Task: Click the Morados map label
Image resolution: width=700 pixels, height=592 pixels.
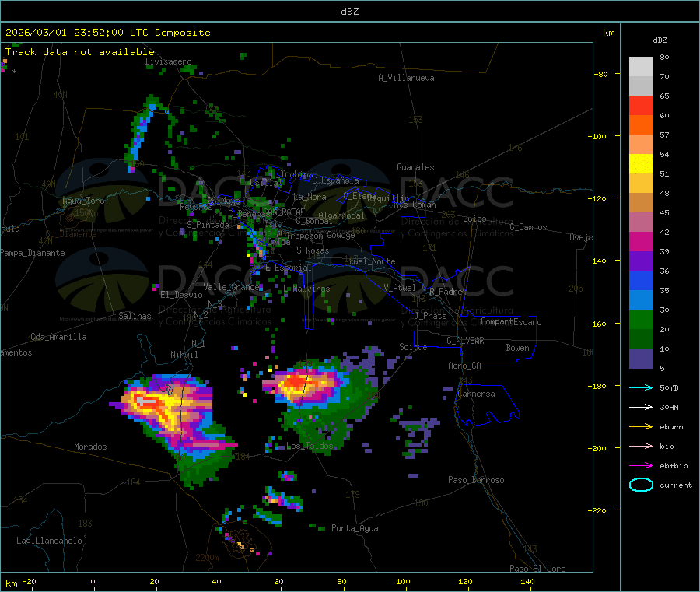Action: 90,447
